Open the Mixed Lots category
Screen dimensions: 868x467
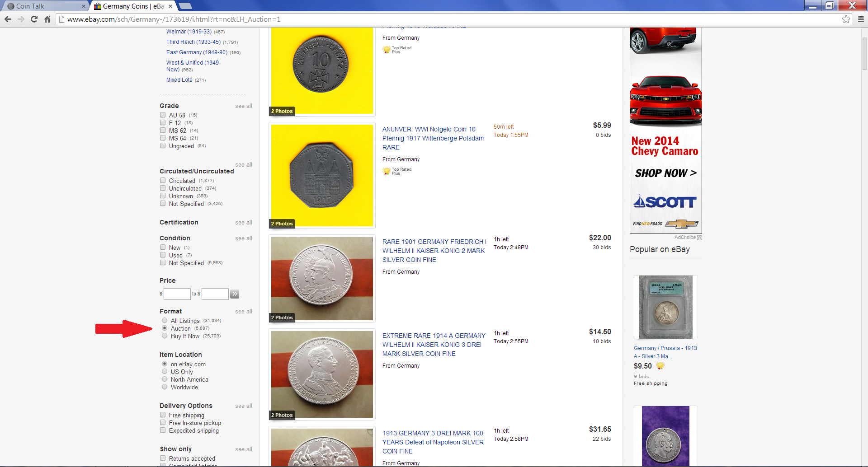(179, 80)
